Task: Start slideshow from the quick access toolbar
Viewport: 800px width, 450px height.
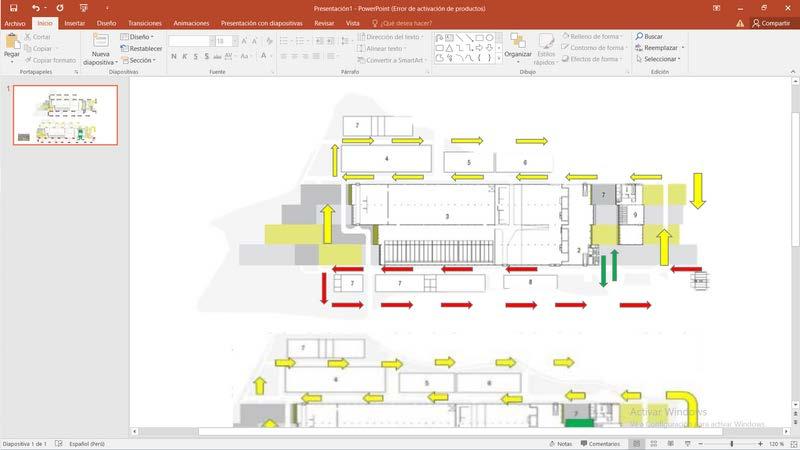Action: (84, 8)
